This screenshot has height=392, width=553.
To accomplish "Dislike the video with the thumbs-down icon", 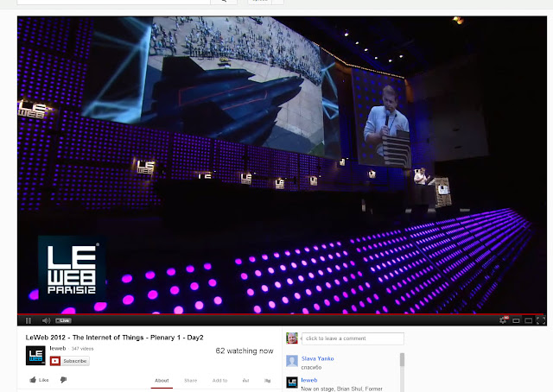I will pyautogui.click(x=63, y=380).
